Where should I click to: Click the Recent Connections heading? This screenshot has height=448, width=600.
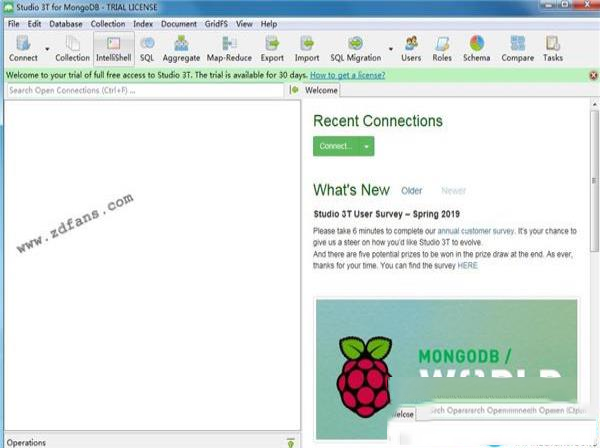(x=378, y=121)
